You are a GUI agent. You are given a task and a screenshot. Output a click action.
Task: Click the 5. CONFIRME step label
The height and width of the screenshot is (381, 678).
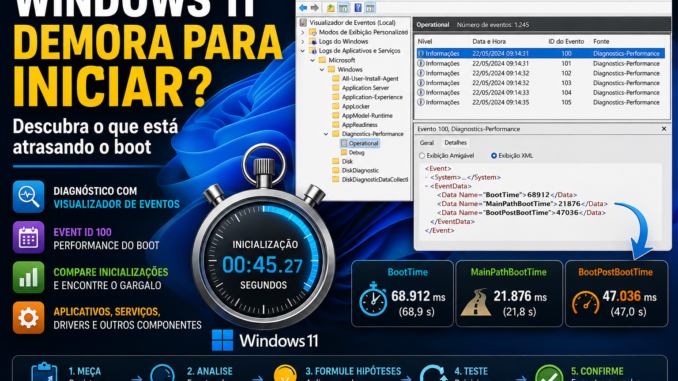tap(597, 371)
